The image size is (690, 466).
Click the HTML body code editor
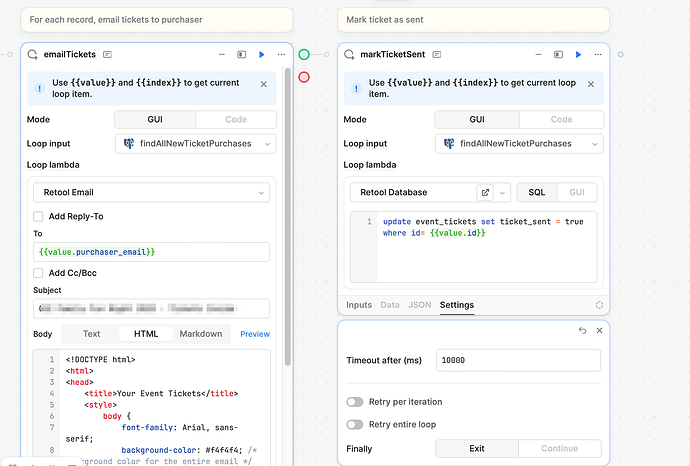coord(151,407)
